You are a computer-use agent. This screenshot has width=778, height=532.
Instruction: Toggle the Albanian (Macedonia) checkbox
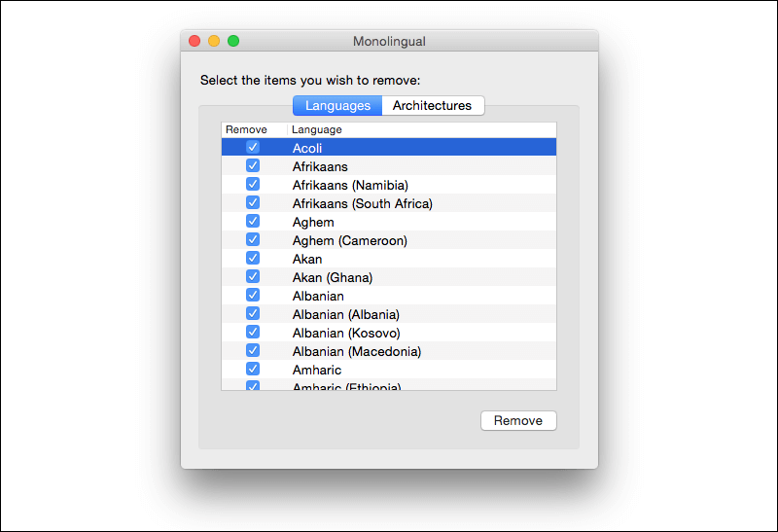click(253, 350)
